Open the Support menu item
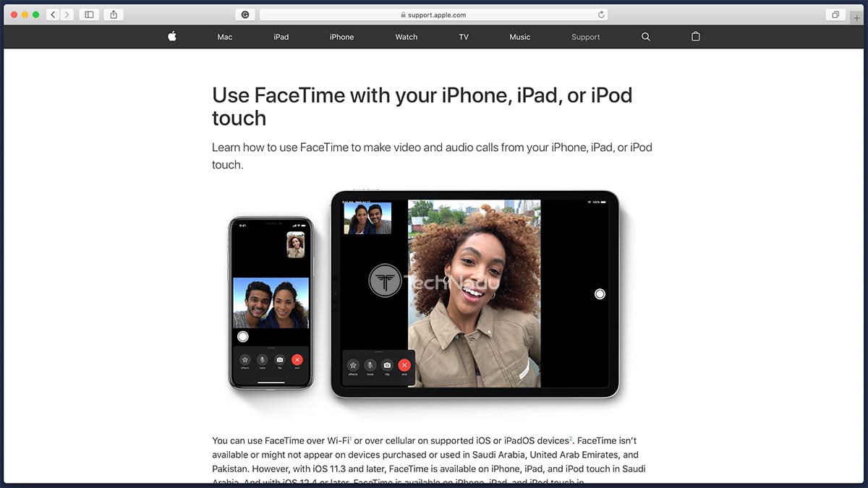 (x=586, y=37)
